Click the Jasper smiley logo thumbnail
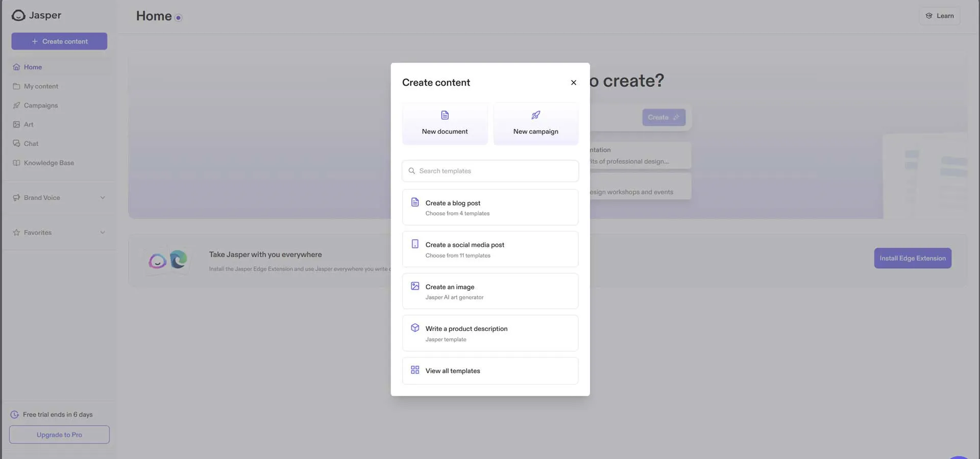Screen dimensions: 980x459 click(157, 262)
